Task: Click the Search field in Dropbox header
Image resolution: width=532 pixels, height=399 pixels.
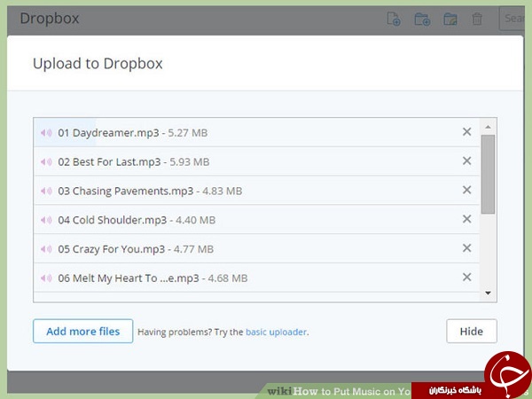Action: click(x=512, y=19)
